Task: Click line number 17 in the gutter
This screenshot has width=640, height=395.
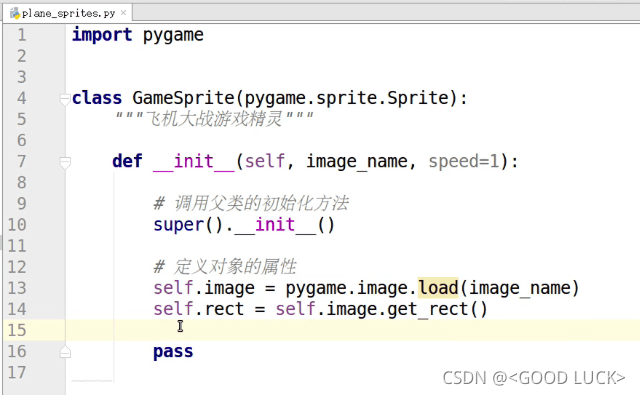Action: click(17, 372)
